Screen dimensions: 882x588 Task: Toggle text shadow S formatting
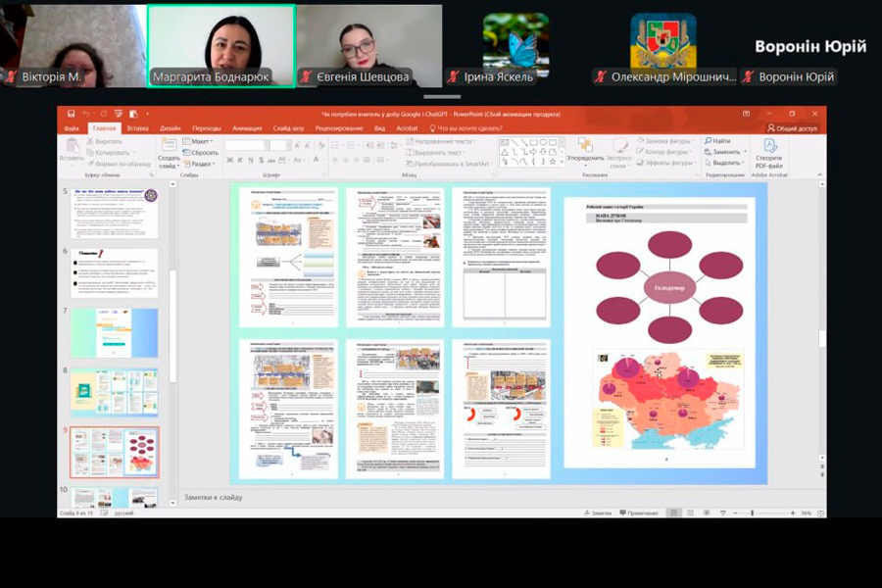coord(261,161)
